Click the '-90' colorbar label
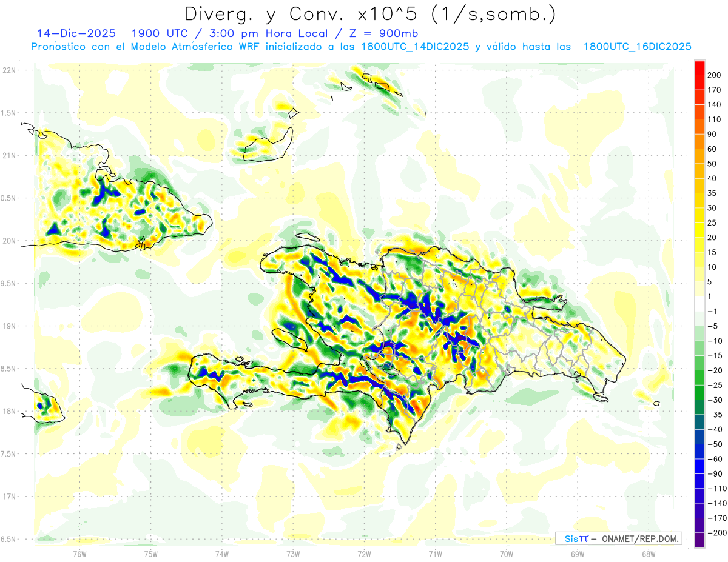This screenshot has height=562, width=728. [x=715, y=473]
